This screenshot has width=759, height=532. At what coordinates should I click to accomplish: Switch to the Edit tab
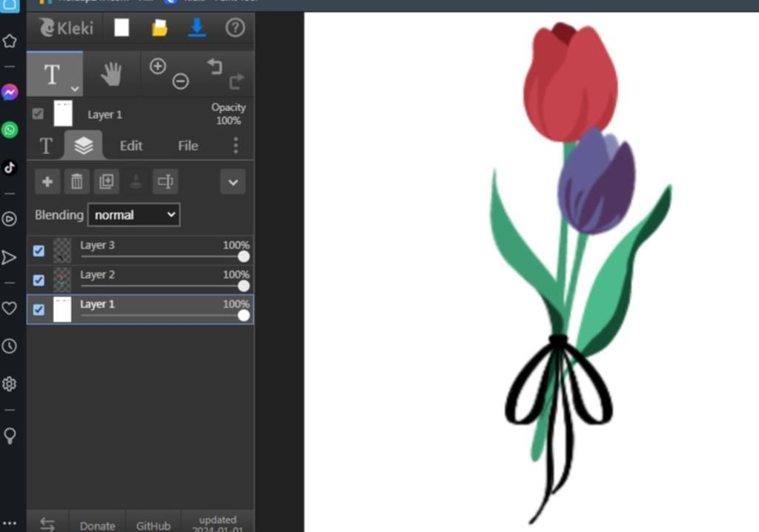(x=131, y=145)
